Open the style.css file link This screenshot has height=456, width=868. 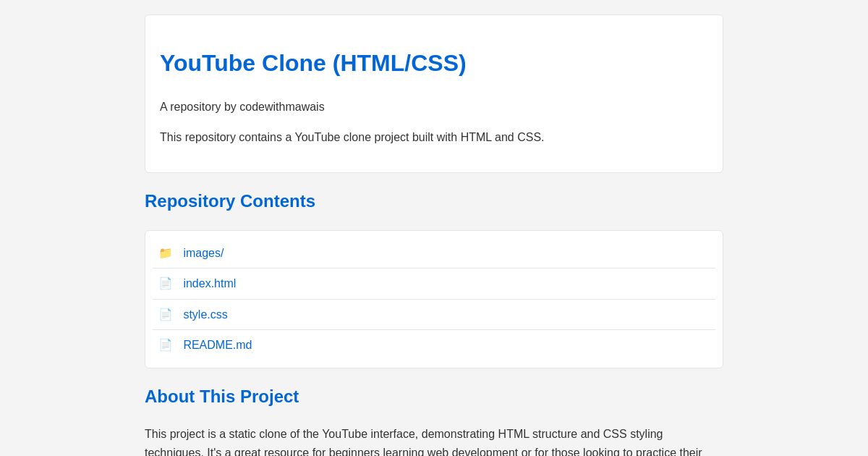point(205,314)
